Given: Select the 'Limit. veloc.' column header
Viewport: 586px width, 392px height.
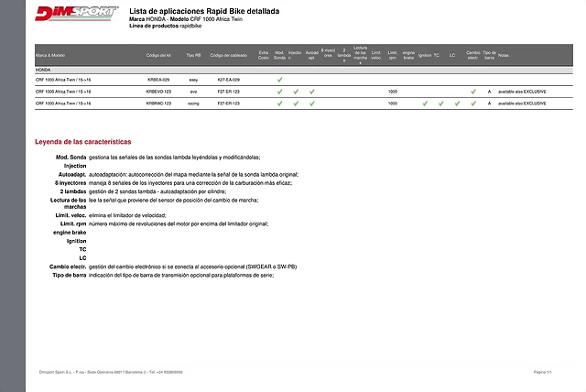Looking at the screenshot, I should 376,55.
